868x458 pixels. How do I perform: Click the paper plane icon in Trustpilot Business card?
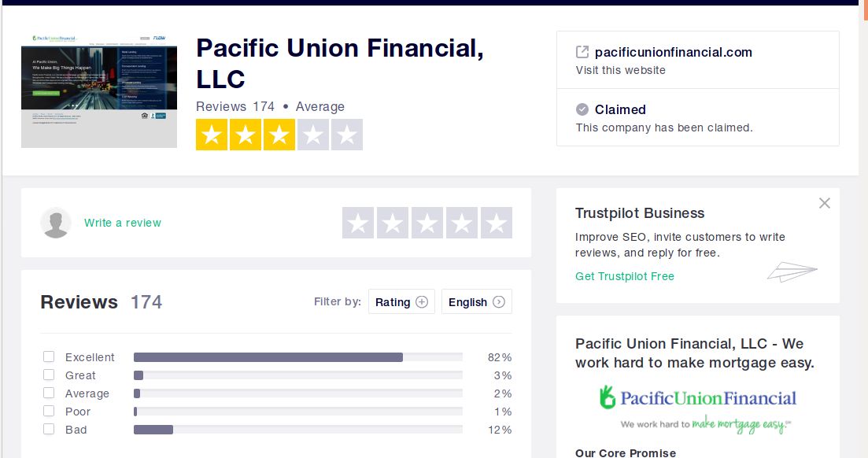[792, 271]
